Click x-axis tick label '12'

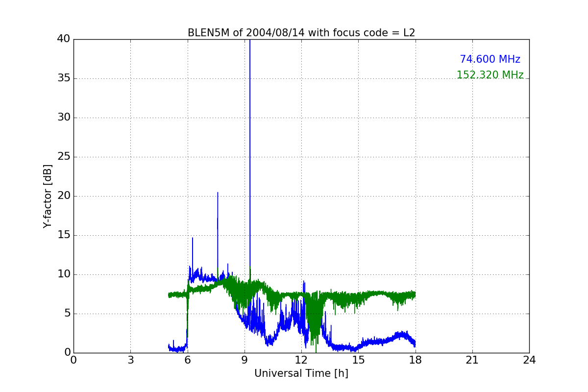(301, 360)
